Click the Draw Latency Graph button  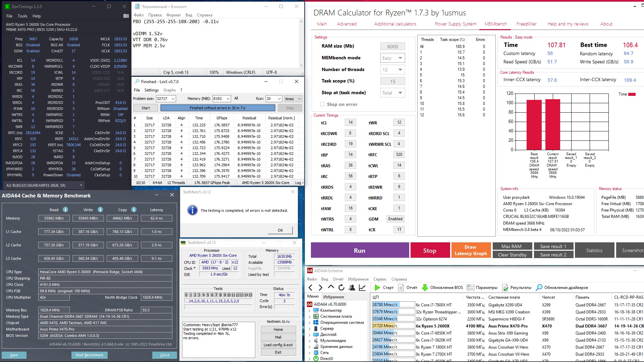(x=471, y=250)
